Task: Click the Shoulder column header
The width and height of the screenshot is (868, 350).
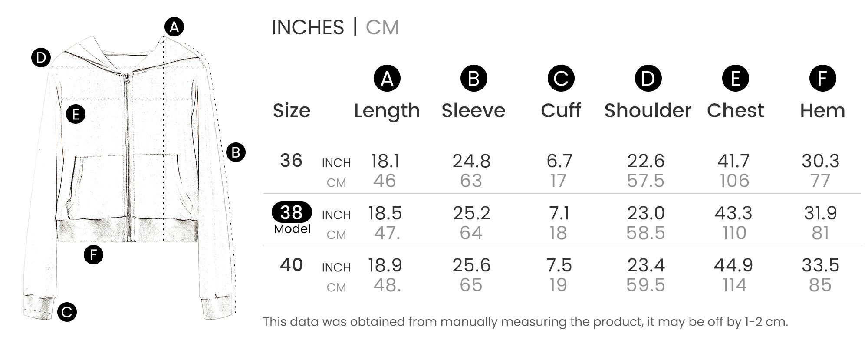Action: [x=648, y=111]
